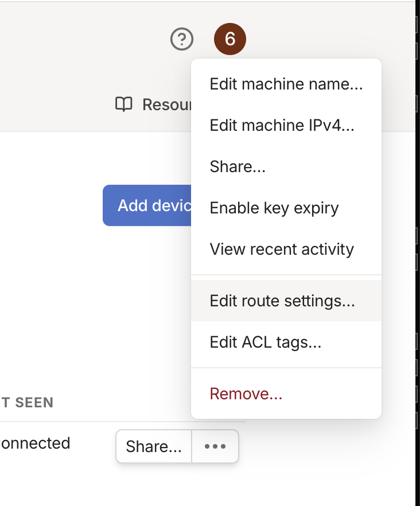Select Share... in the context menu
420x506 pixels.
[238, 166]
